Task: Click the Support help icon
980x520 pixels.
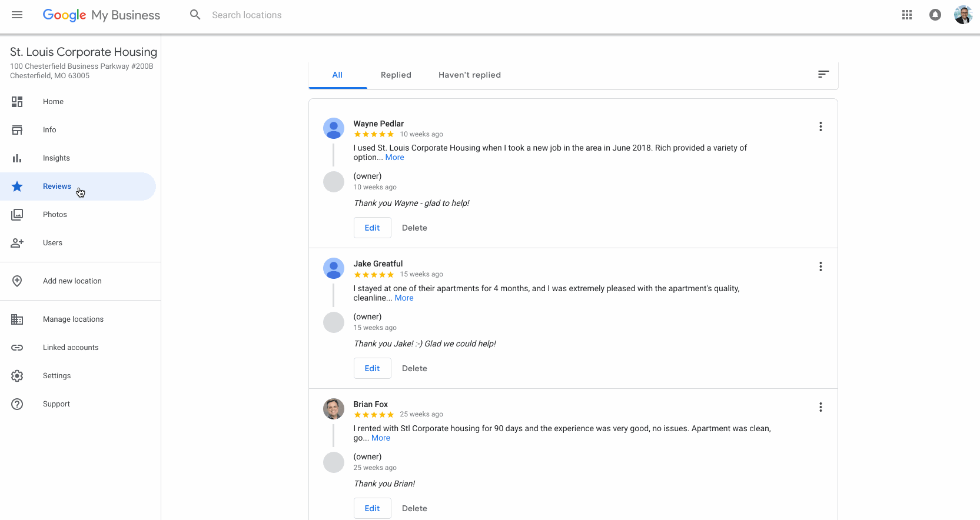Action: pyautogui.click(x=18, y=404)
